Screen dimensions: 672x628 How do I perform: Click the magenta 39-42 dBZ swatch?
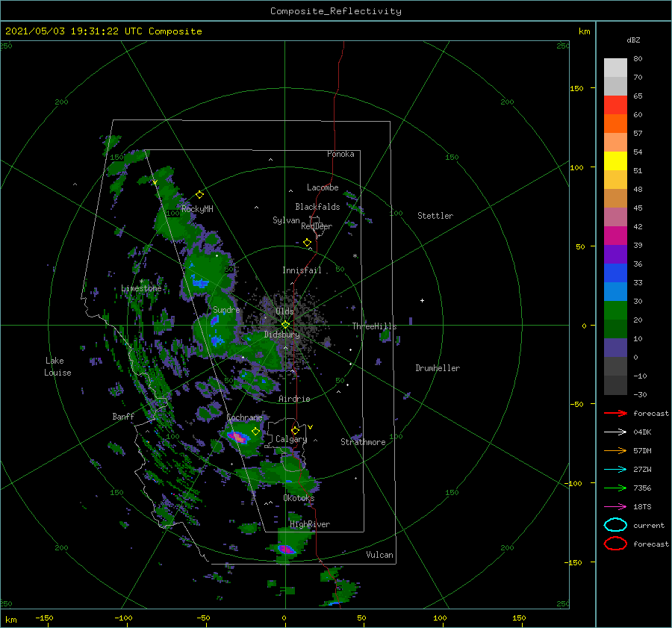click(615, 236)
